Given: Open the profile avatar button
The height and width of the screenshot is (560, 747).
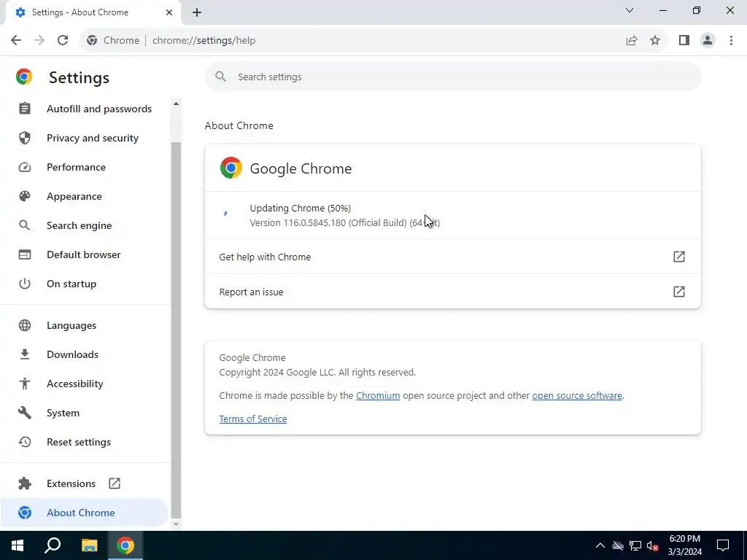Looking at the screenshot, I should click(708, 41).
